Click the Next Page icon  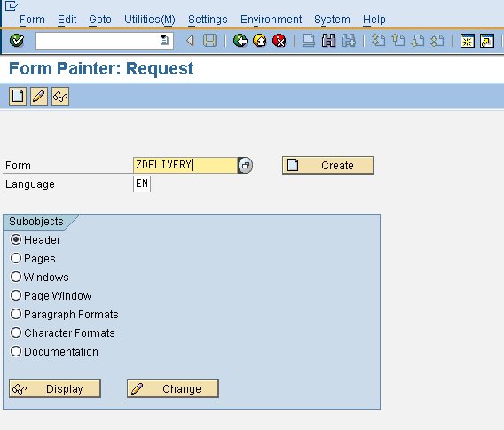click(x=418, y=41)
